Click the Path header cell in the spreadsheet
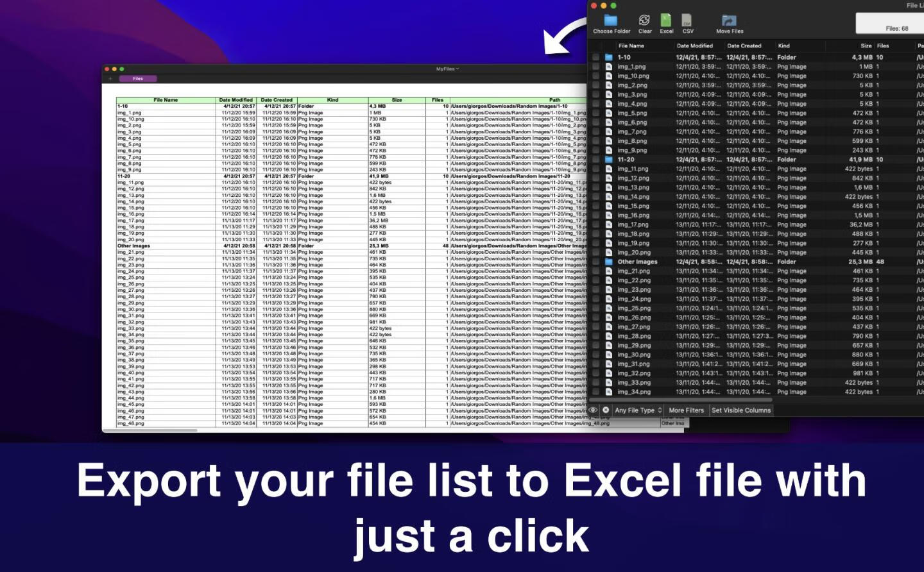 pos(554,100)
